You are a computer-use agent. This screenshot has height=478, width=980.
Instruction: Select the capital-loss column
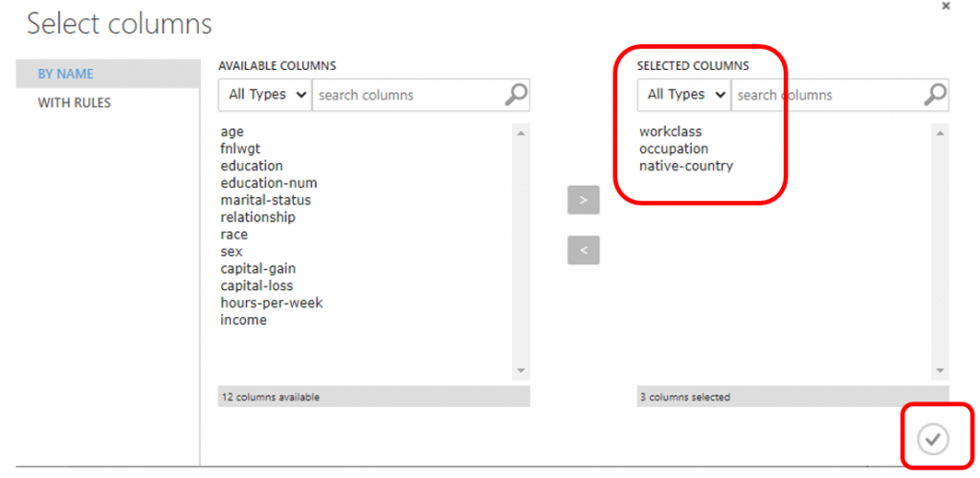pyautogui.click(x=256, y=285)
